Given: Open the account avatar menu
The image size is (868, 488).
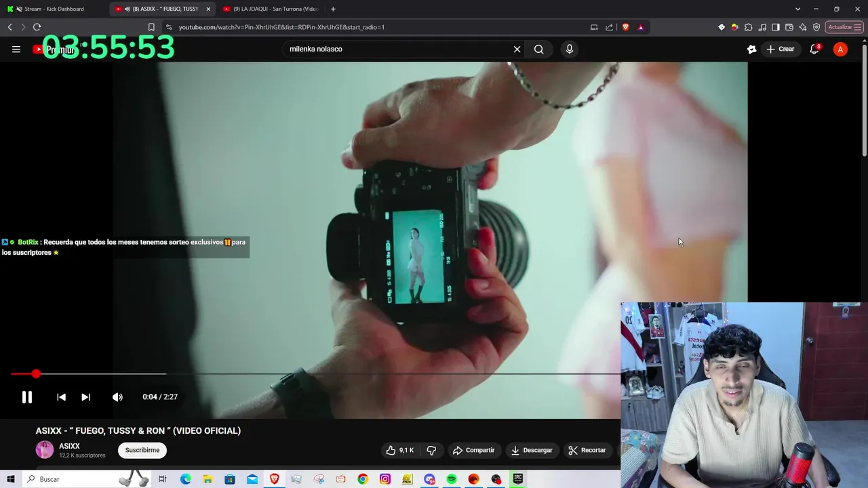Looking at the screenshot, I should coord(840,49).
